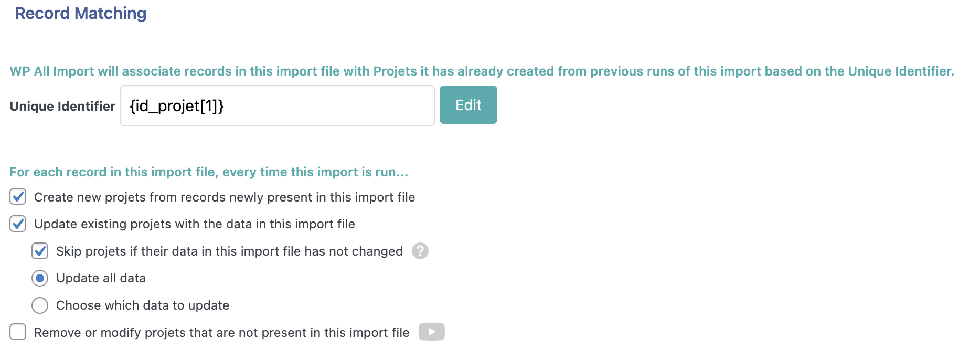Enable Remove or modify projets checkbox
Viewport: 980px width, 359px height.
18,332
